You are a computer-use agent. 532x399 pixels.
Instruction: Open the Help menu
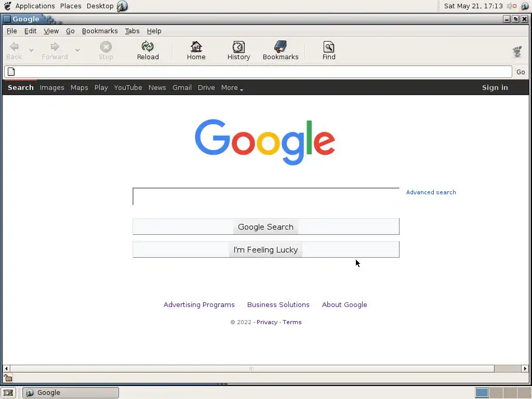(x=154, y=31)
